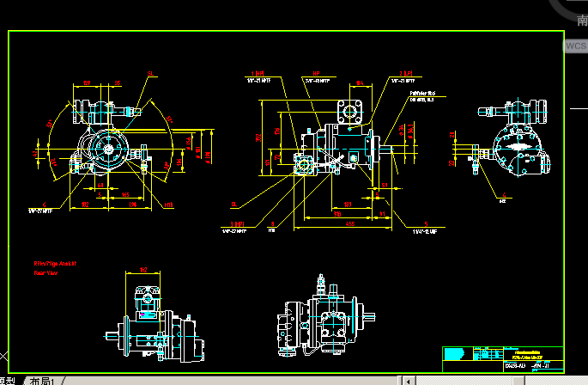Select the top-center pump side view drawing
This screenshot has height=385, width=588.
[330, 150]
